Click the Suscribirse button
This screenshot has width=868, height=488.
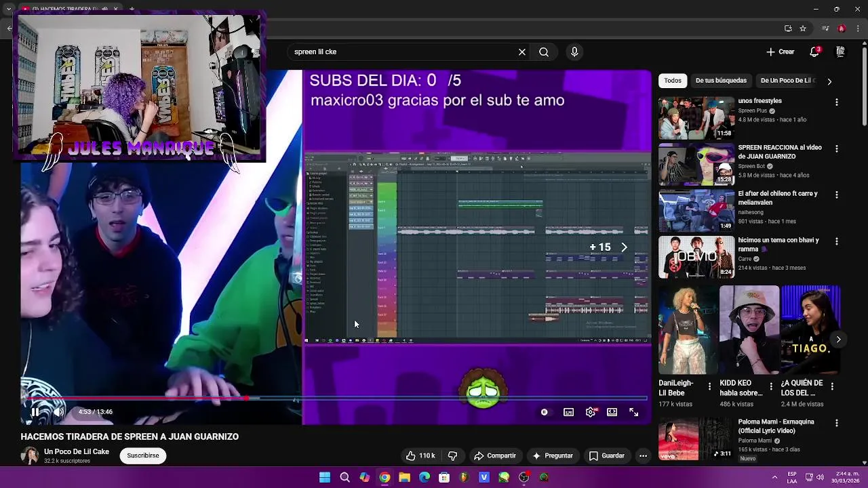[143, 455]
